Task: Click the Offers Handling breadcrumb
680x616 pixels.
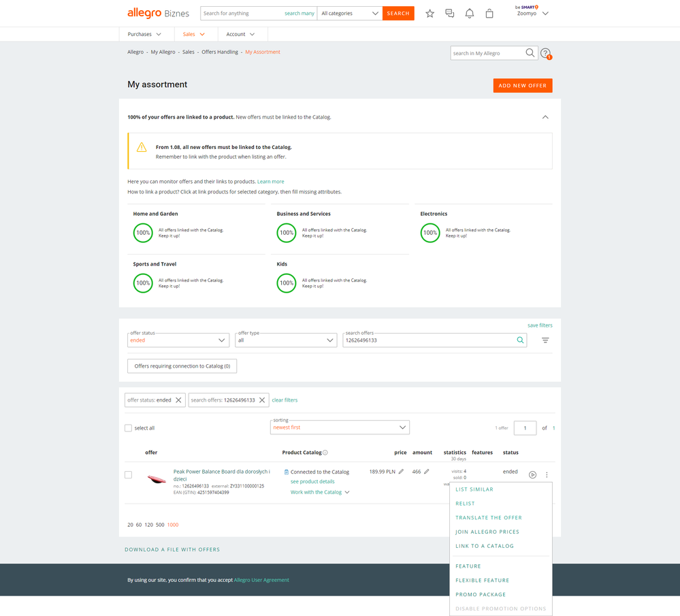Action: (220, 52)
